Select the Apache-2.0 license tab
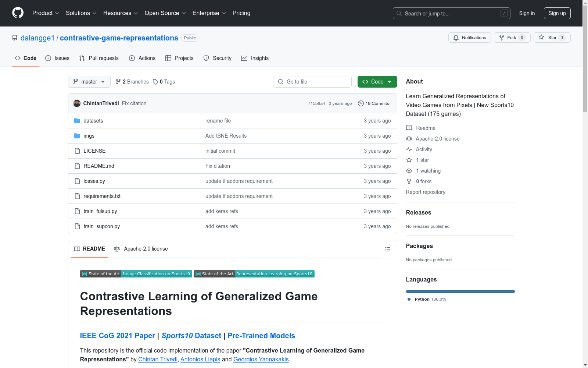588x368 pixels. click(141, 249)
